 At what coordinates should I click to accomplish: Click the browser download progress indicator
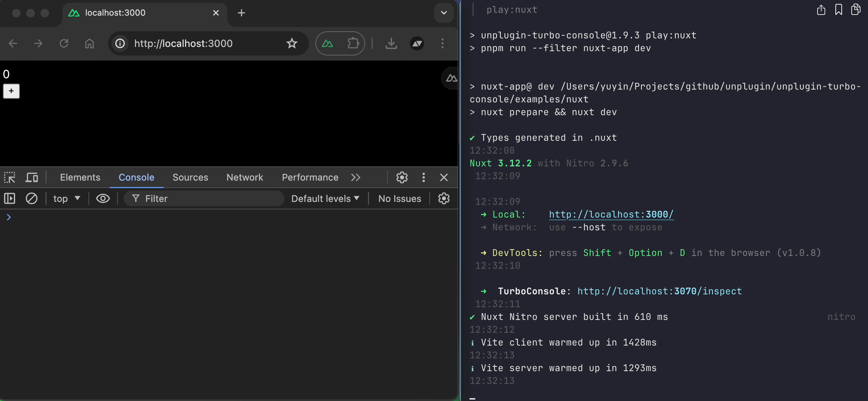[391, 43]
